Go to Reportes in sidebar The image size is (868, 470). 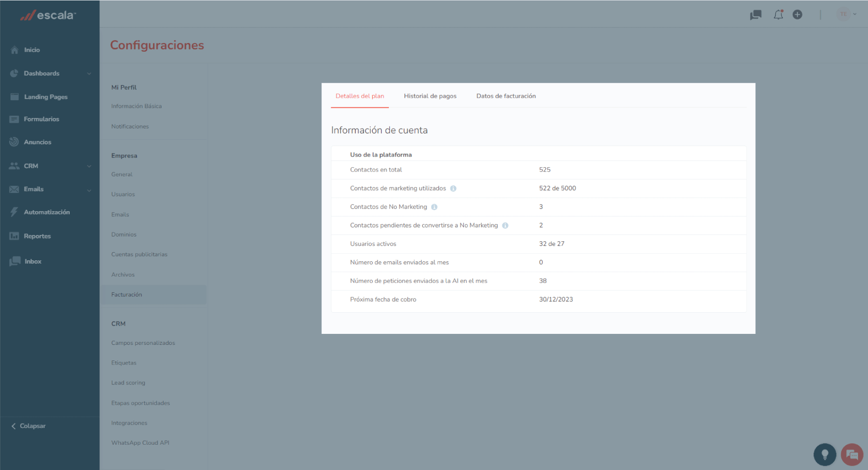click(x=37, y=236)
